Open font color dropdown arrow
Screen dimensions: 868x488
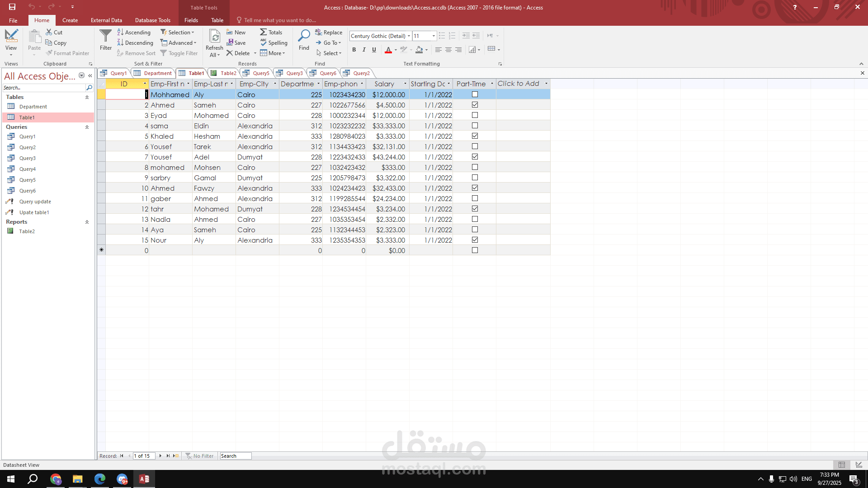point(396,50)
